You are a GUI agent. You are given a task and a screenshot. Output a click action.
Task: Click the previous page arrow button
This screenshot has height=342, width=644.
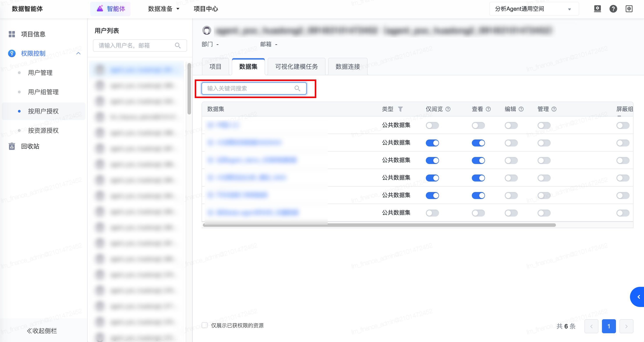tap(591, 326)
